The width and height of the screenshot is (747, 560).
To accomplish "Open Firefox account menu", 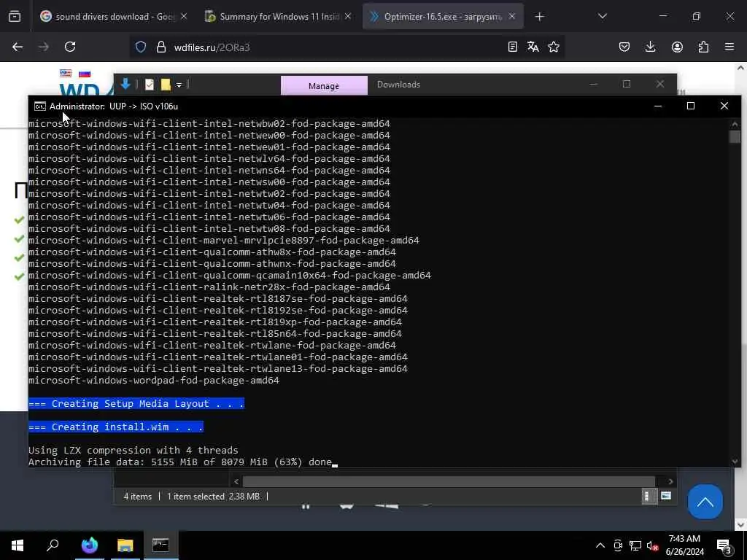I will [x=677, y=47].
